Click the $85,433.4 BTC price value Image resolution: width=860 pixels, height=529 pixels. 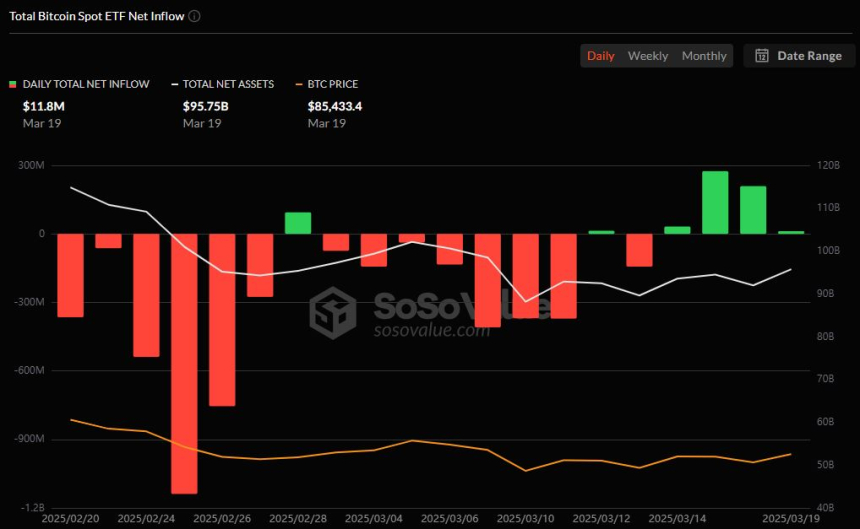[x=335, y=106]
